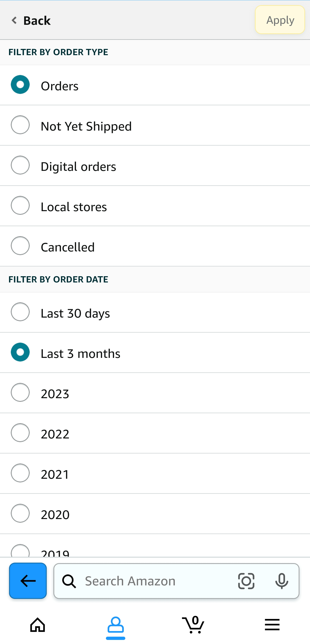The image size is (310, 644).
Task: Select the Local stores option
Action: pyautogui.click(x=20, y=206)
